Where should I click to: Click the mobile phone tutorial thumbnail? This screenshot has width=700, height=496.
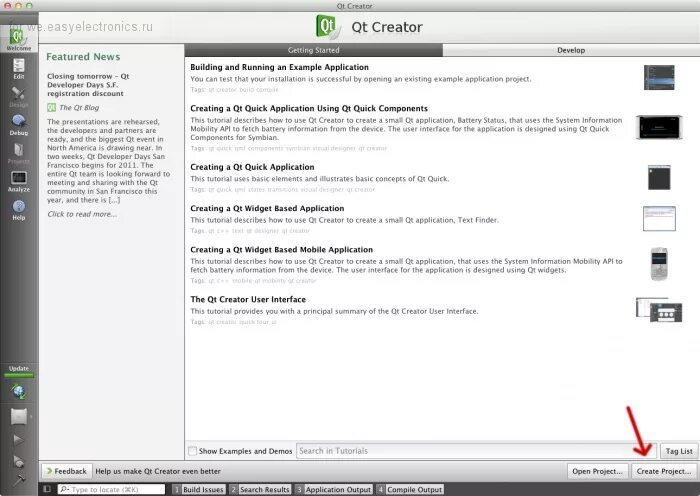659,264
